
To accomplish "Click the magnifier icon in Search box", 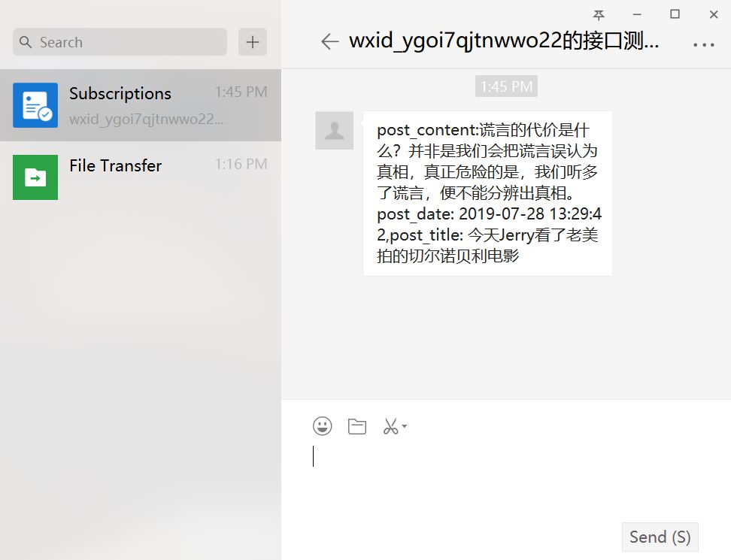I will [x=26, y=42].
